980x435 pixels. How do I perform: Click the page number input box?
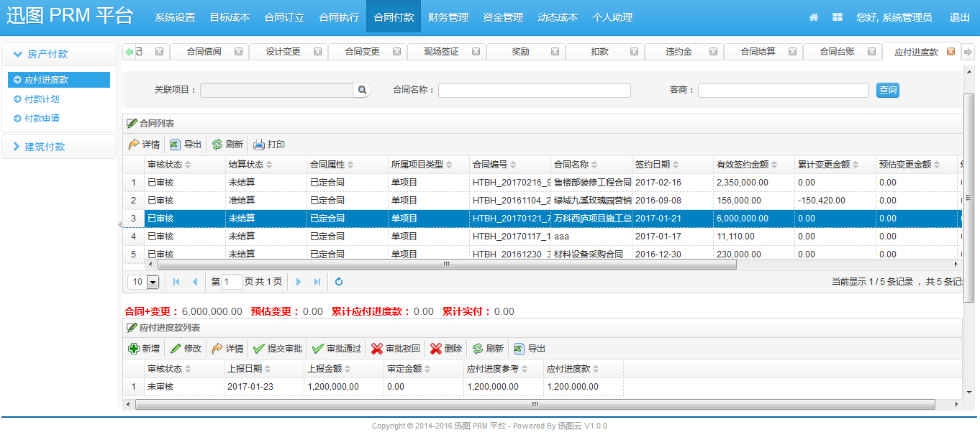(232, 282)
